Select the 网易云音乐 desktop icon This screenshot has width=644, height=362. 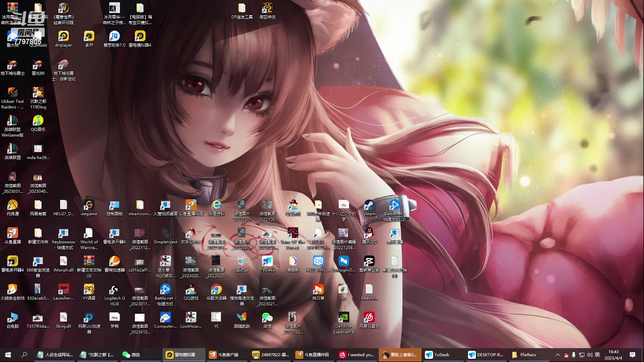[x=369, y=320]
